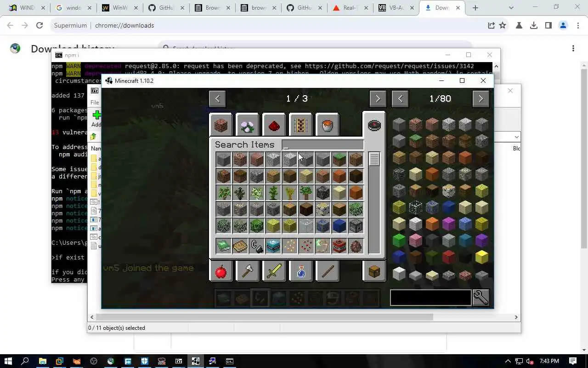This screenshot has height=368, width=588.
Task: Open the Miscellaneous lava bucket tab
Action: pyautogui.click(x=327, y=125)
